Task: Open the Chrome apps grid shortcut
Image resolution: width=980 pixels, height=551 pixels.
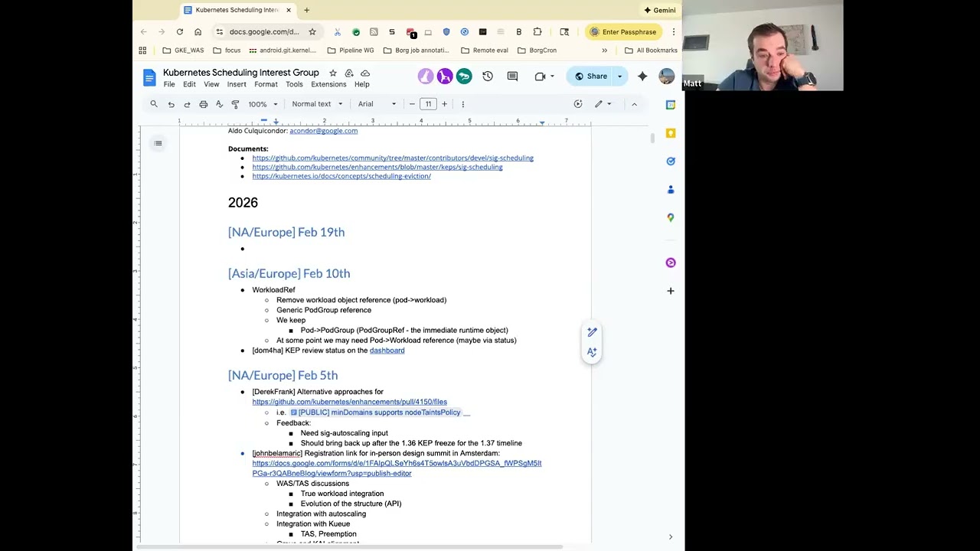Action: (x=142, y=51)
